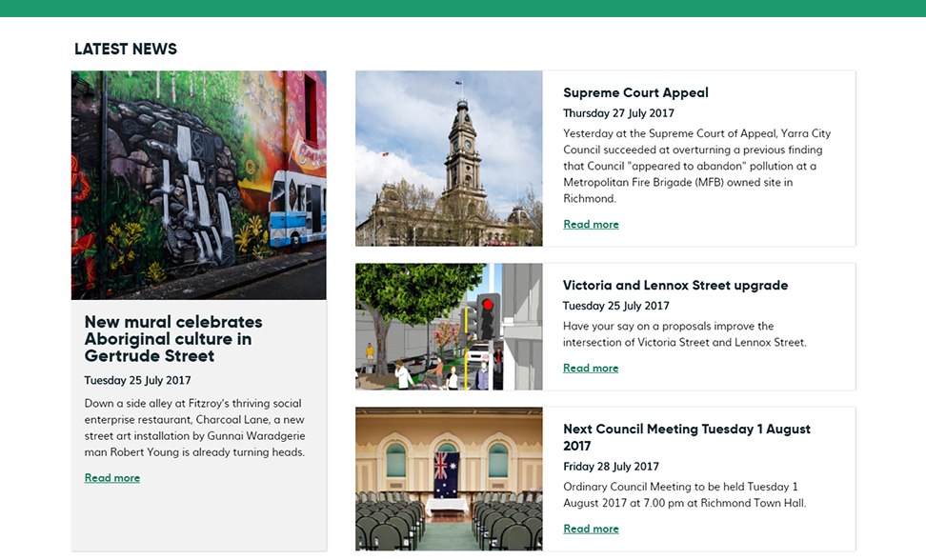Open the Supreme Court Appeal headline

pyautogui.click(x=635, y=92)
